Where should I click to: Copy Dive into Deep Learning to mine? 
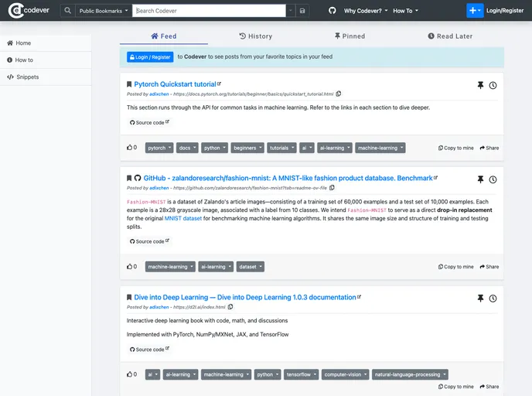(x=455, y=387)
